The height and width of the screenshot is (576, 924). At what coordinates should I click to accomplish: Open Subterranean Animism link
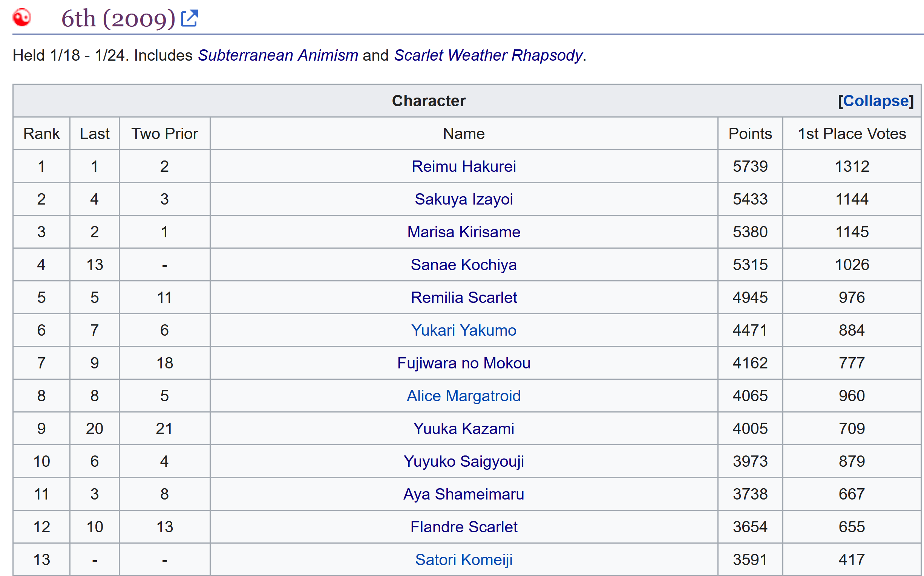(x=278, y=55)
